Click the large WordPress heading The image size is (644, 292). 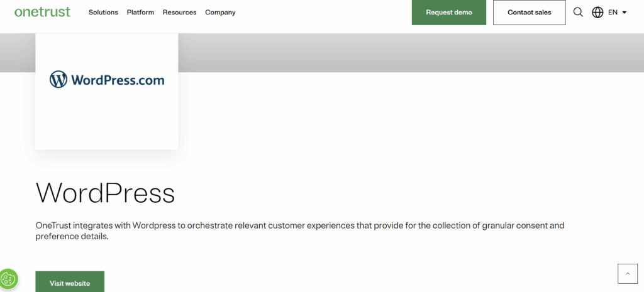[105, 193]
